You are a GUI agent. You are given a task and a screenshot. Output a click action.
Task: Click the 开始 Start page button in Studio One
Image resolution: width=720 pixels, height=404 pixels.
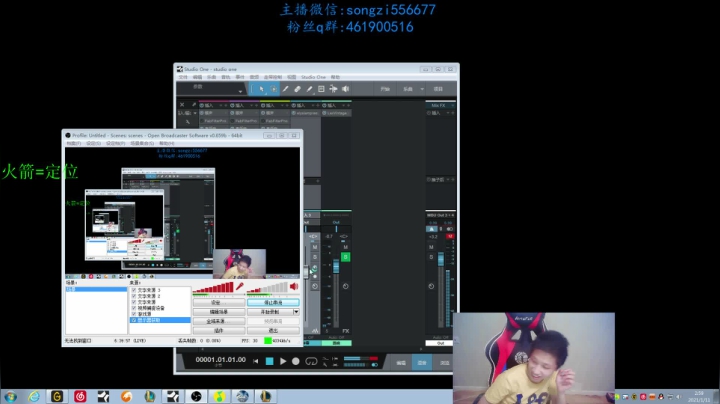pyautogui.click(x=385, y=89)
